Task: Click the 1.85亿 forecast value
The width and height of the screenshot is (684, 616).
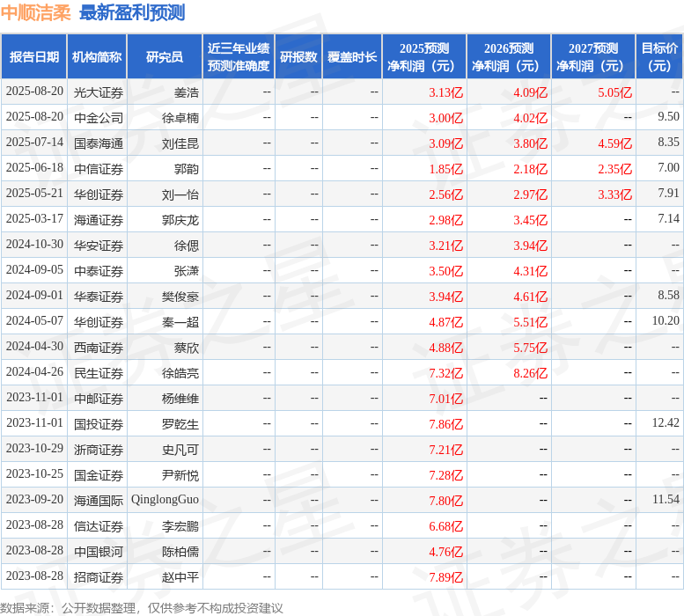Action: point(445,169)
